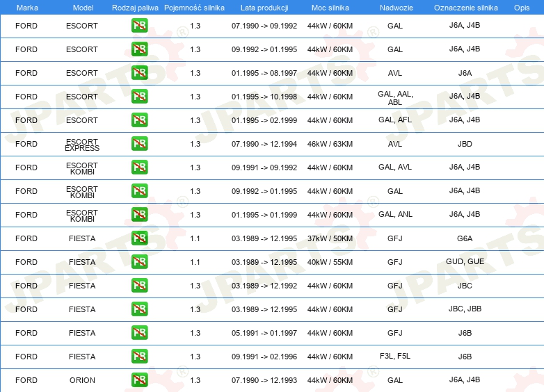This screenshot has width=544, height=392.
Task: Click body code GAL, AFL
Action: (395, 120)
